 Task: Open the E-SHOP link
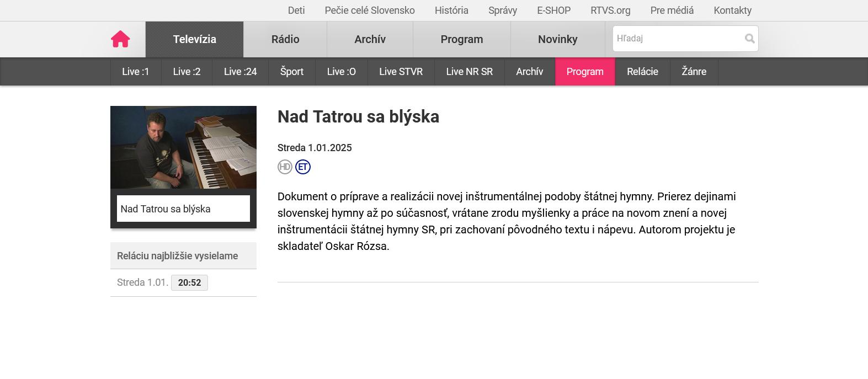tap(553, 10)
